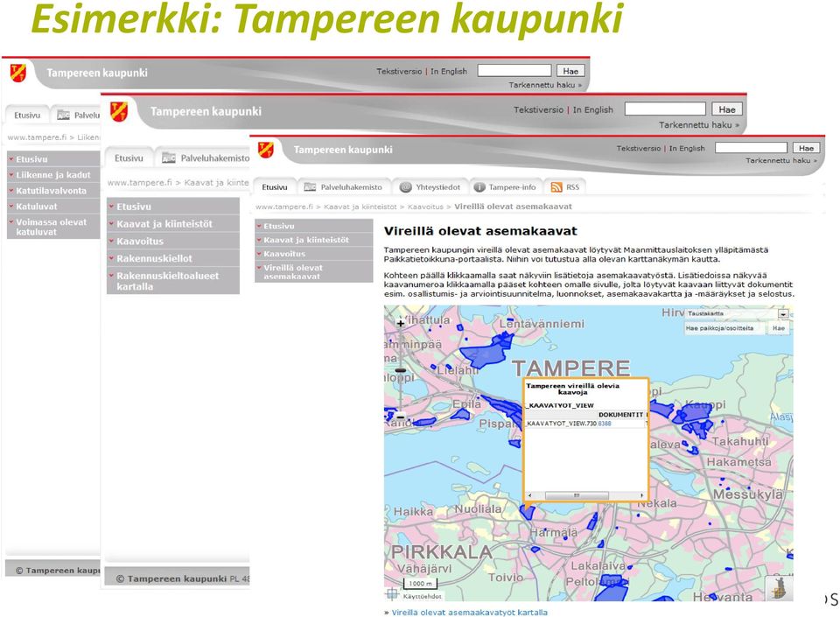The height and width of the screenshot is (617, 840).
Task: Click the RSS feed orange icon
Action: [556, 187]
